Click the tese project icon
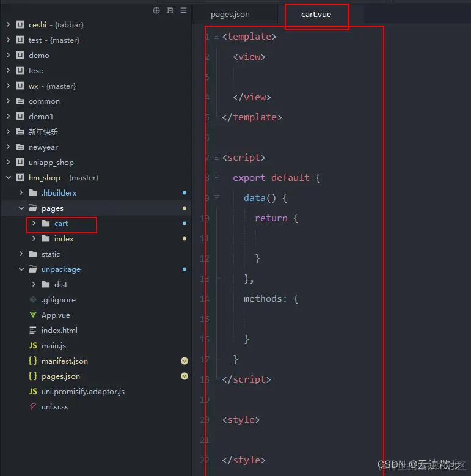This screenshot has width=471, height=476. [20, 70]
